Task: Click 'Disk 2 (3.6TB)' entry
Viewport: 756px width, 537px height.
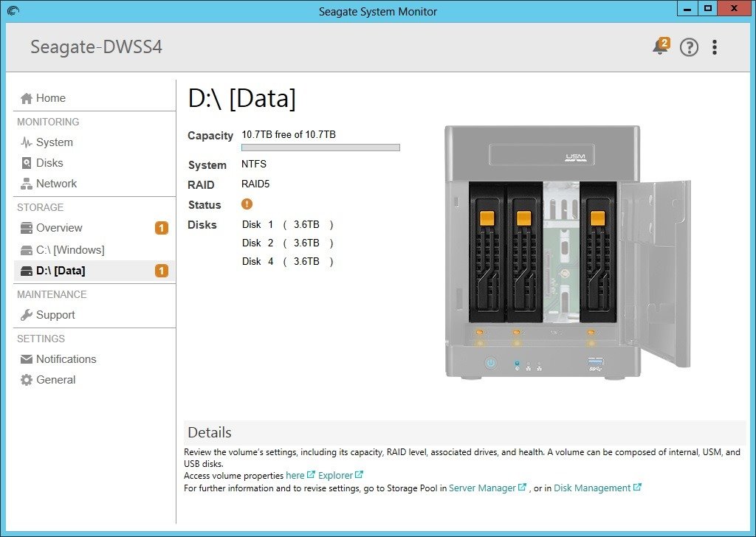Action: [x=287, y=243]
